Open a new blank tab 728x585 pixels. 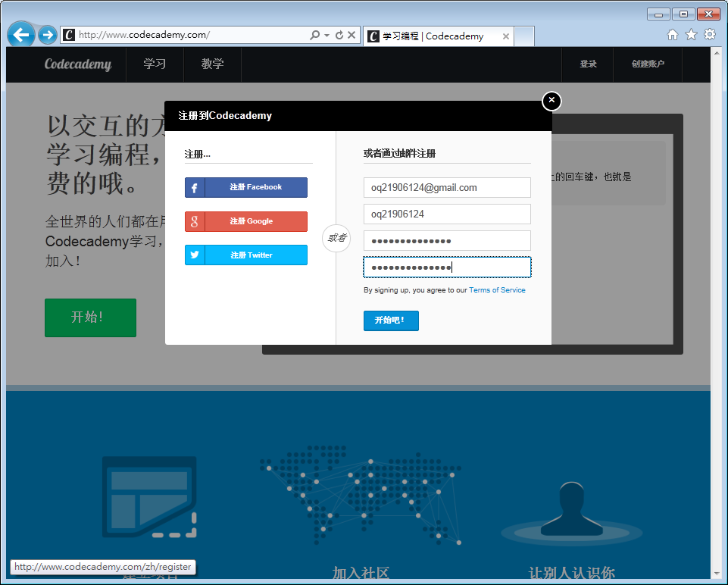tap(524, 36)
